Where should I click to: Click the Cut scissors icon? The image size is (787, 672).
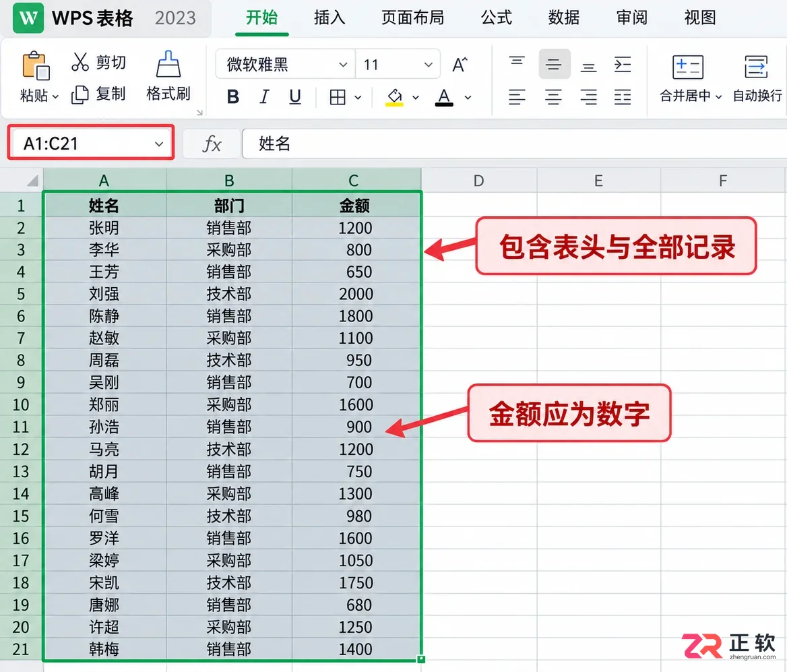[80, 62]
